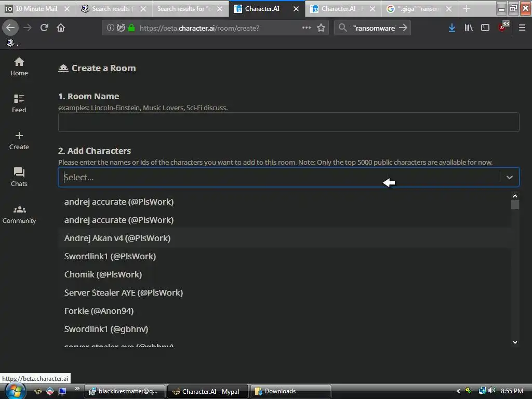Click the volume tray icon
532x399 pixels.
coord(491,391)
